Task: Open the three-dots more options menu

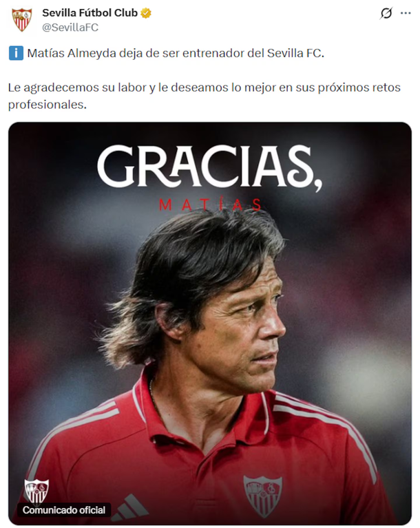Action: click(406, 13)
